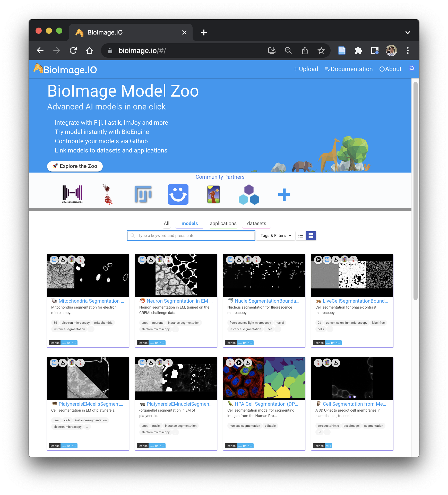Bookmark this page with star icon

(x=321, y=50)
